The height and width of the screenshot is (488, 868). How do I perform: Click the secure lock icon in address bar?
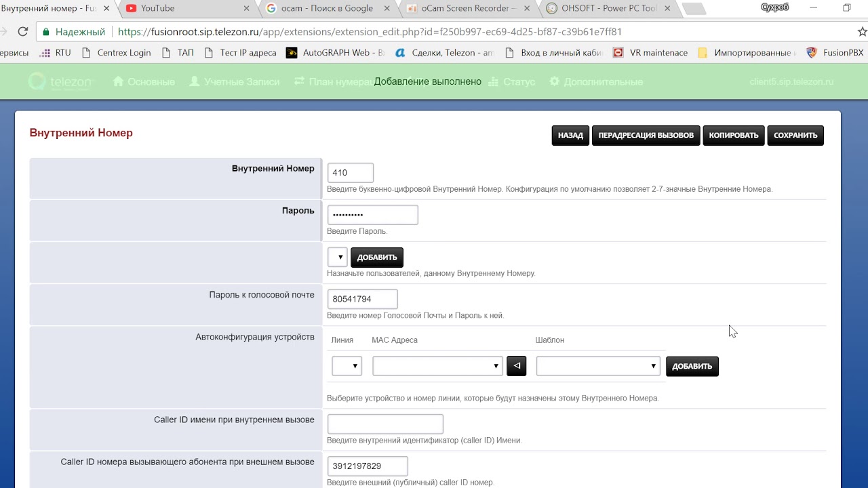45,32
